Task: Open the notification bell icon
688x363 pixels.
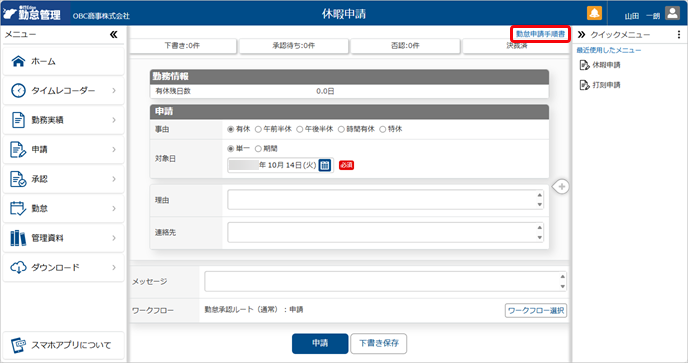Action: tap(594, 13)
